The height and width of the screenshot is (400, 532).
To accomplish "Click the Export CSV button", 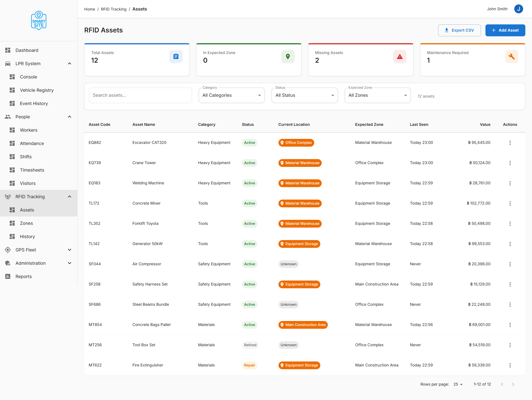I will click(x=459, y=30).
